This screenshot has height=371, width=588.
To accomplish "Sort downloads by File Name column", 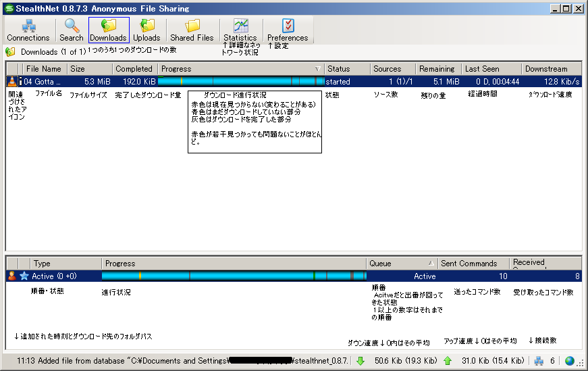I will [45, 69].
